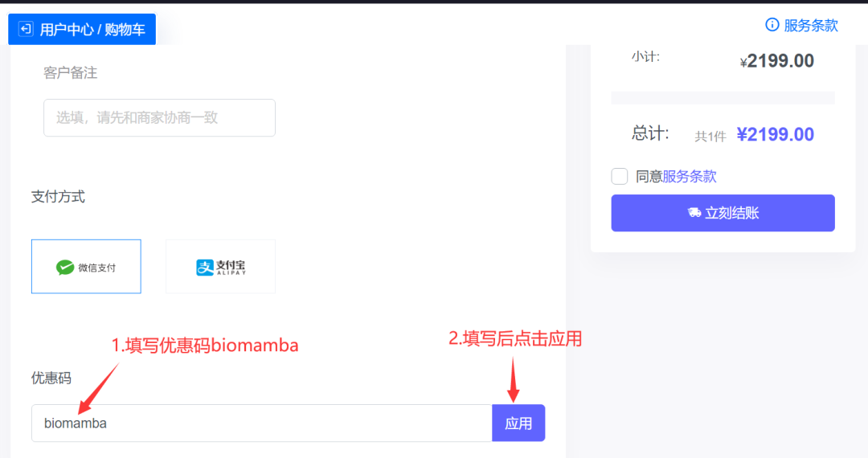
Task: Click the blue Alipay logo icon
Action: (x=205, y=267)
